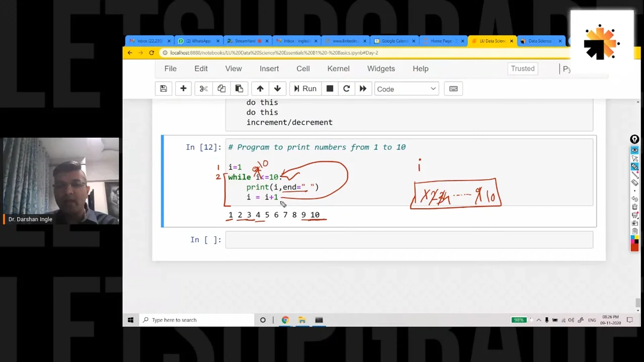This screenshot has width=644, height=362.
Task: Interrupt the kernel with the stop icon
Action: click(x=330, y=89)
